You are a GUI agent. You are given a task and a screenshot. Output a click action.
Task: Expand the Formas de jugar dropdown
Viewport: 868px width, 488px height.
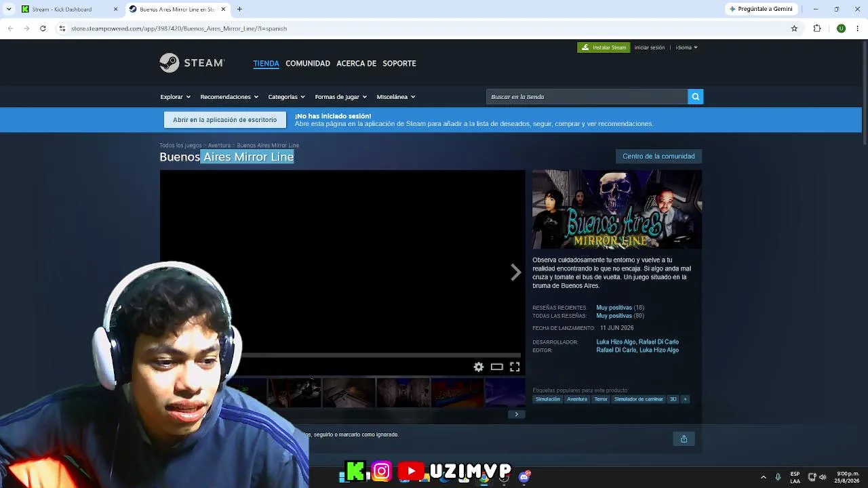click(x=340, y=97)
